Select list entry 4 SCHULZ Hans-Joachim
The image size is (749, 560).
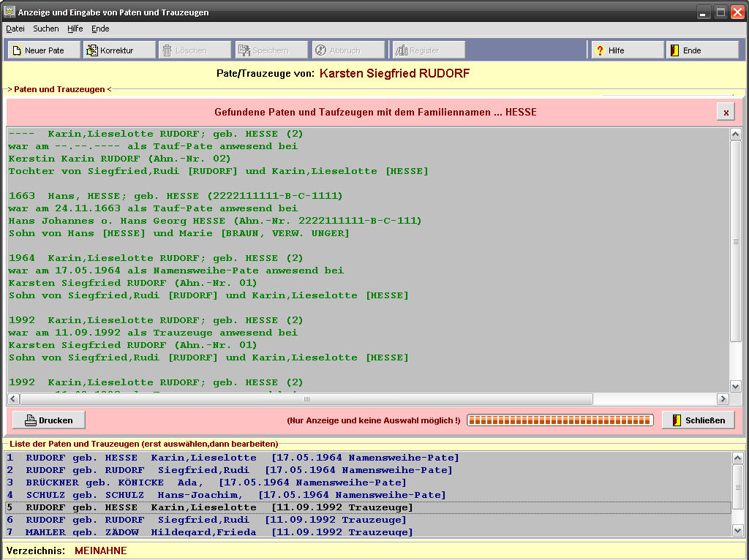click(226, 495)
